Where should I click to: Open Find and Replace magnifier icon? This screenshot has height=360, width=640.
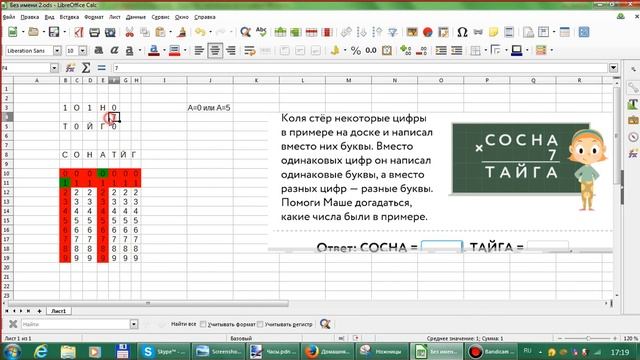(x=245, y=32)
